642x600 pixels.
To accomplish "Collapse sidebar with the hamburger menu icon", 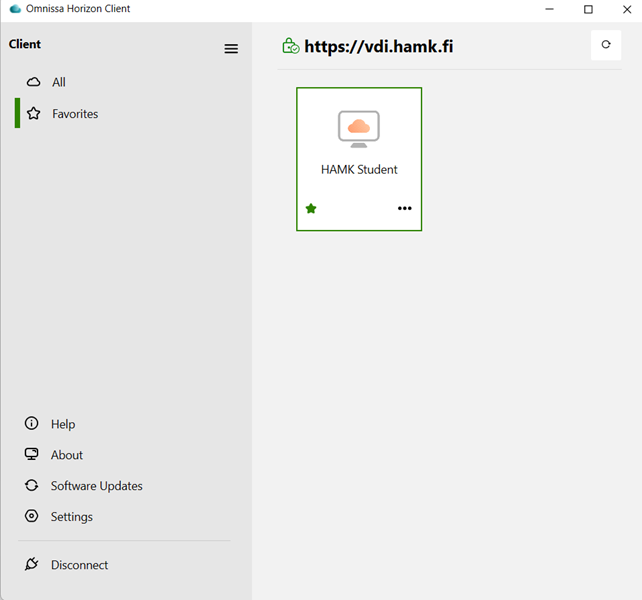I will pos(231,49).
